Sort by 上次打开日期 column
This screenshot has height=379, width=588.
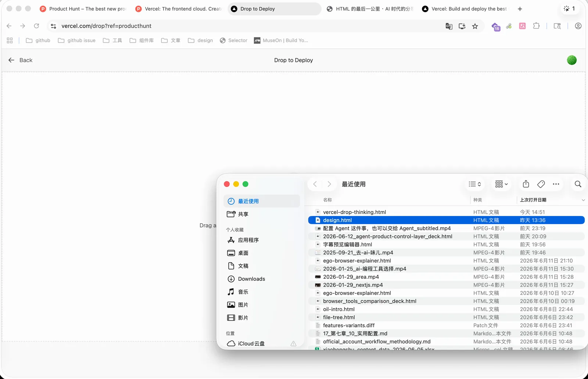[x=533, y=200]
